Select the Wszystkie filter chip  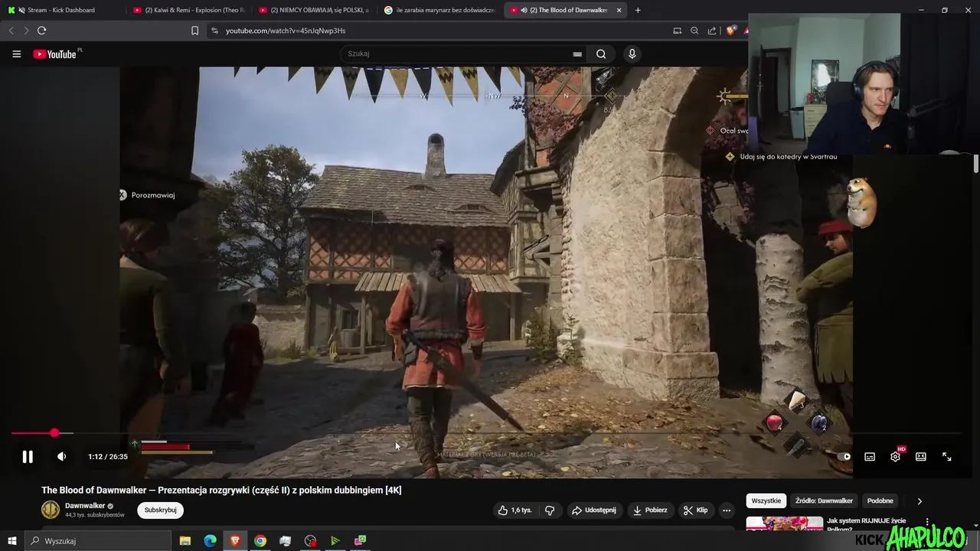coord(766,501)
